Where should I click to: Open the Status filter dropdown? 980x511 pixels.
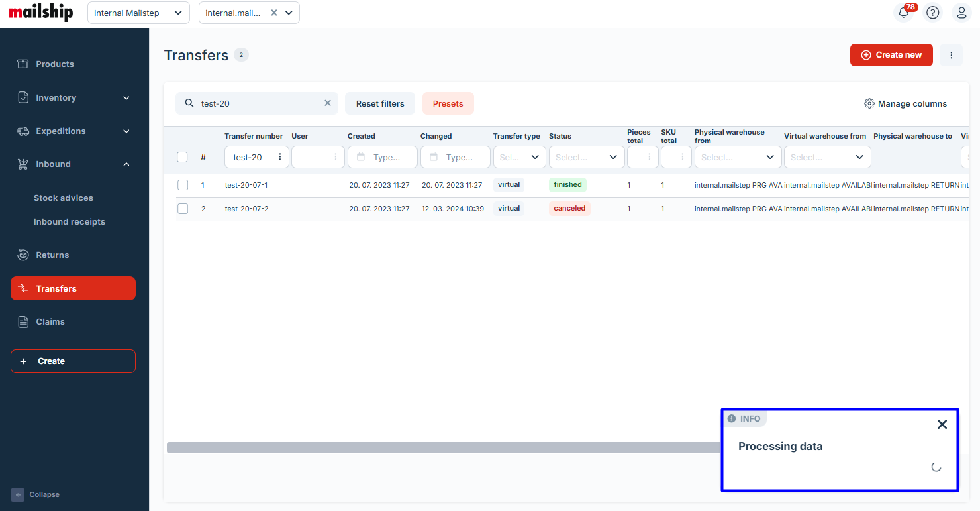(x=586, y=157)
